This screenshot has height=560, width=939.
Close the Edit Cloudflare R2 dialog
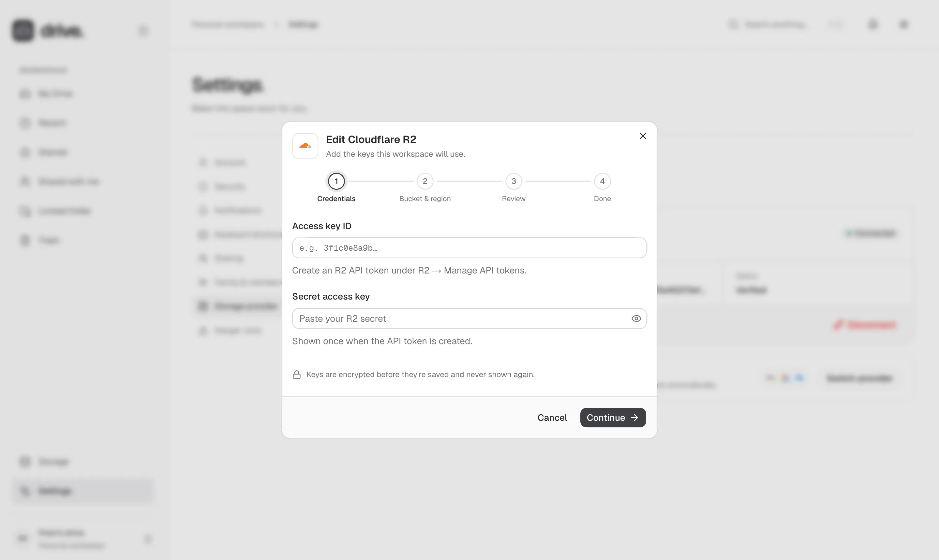pos(643,136)
